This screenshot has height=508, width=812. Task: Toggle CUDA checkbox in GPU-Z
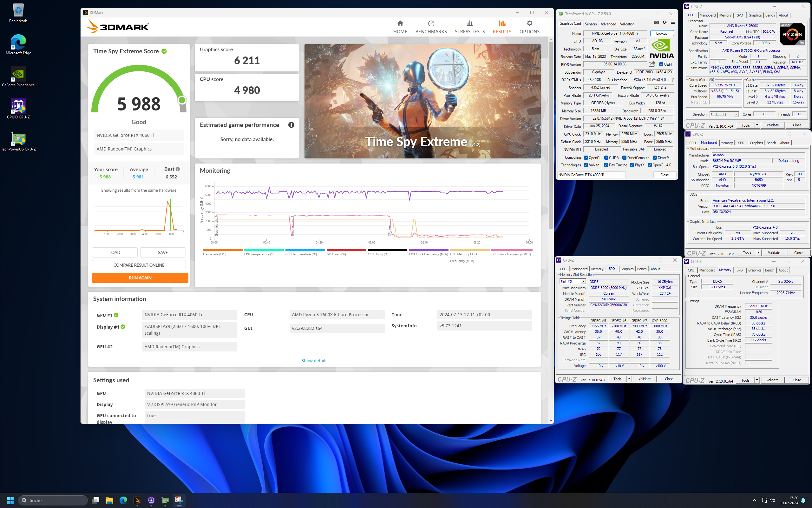[x=606, y=158]
